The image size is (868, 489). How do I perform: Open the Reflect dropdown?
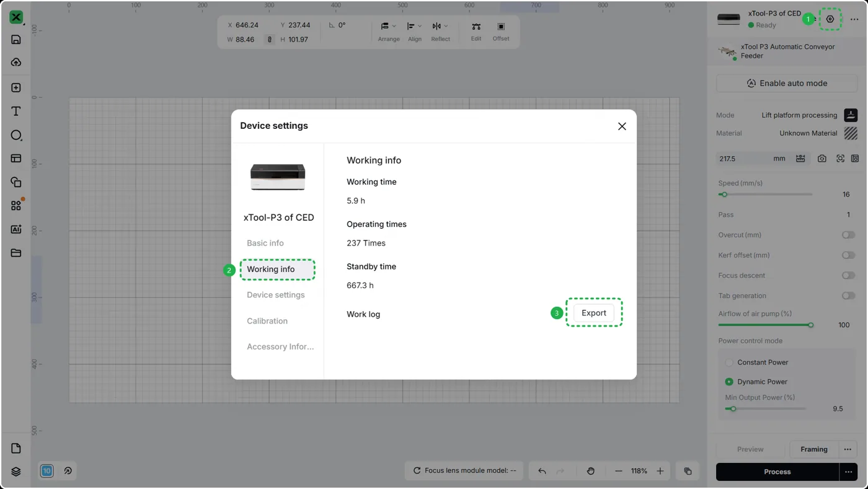(441, 32)
